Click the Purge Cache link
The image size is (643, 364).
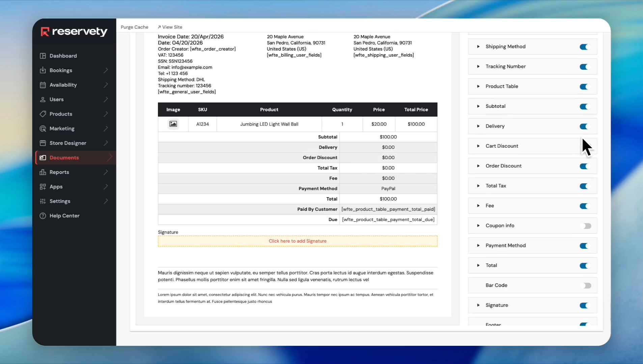point(134,27)
